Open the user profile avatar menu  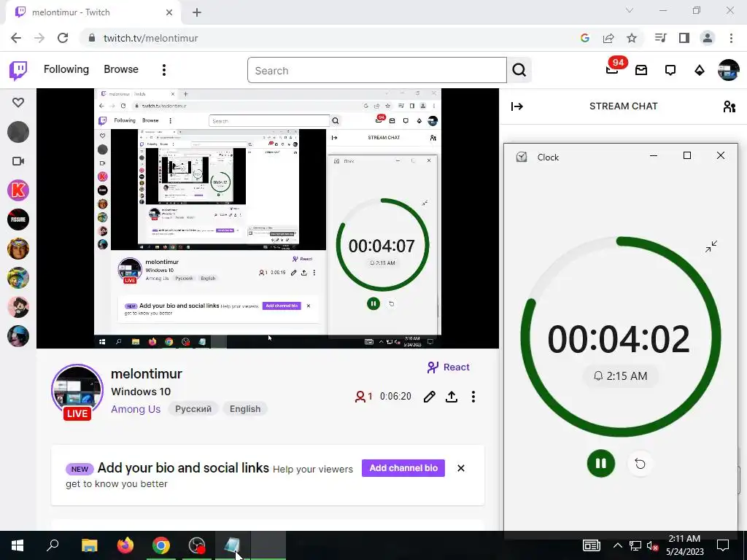[x=729, y=70]
